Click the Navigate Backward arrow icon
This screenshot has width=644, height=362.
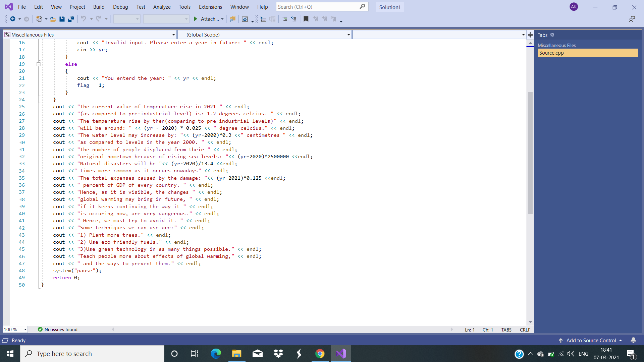12,19
